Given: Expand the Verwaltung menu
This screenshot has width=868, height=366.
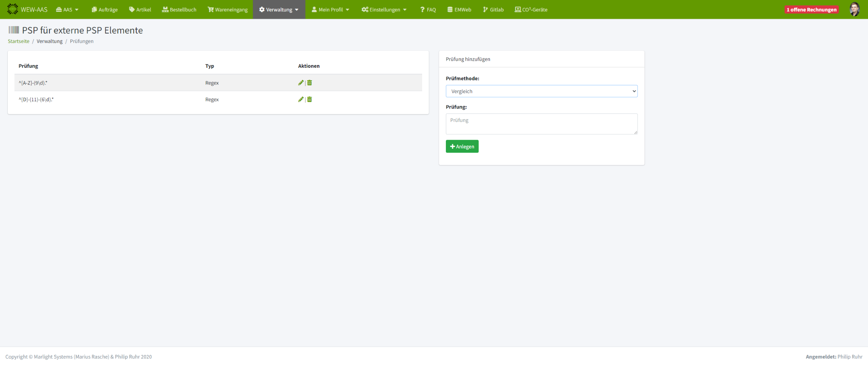Looking at the screenshot, I should (x=279, y=9).
